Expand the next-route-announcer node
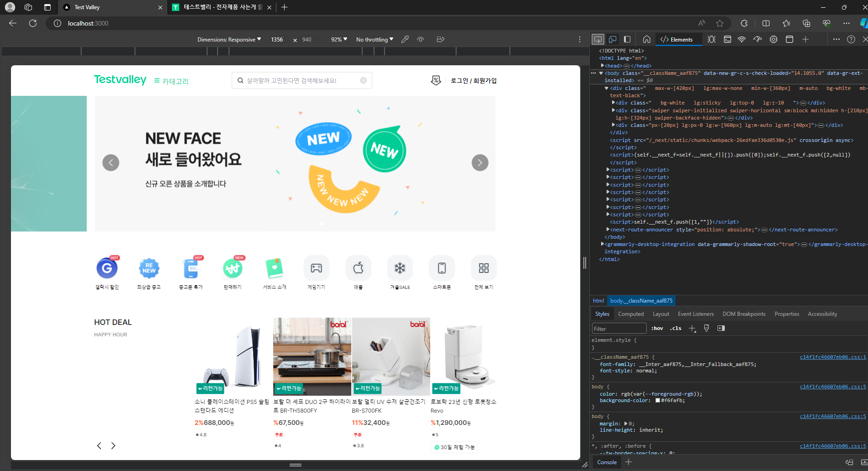Image resolution: width=868 pixels, height=471 pixels. (x=608, y=230)
